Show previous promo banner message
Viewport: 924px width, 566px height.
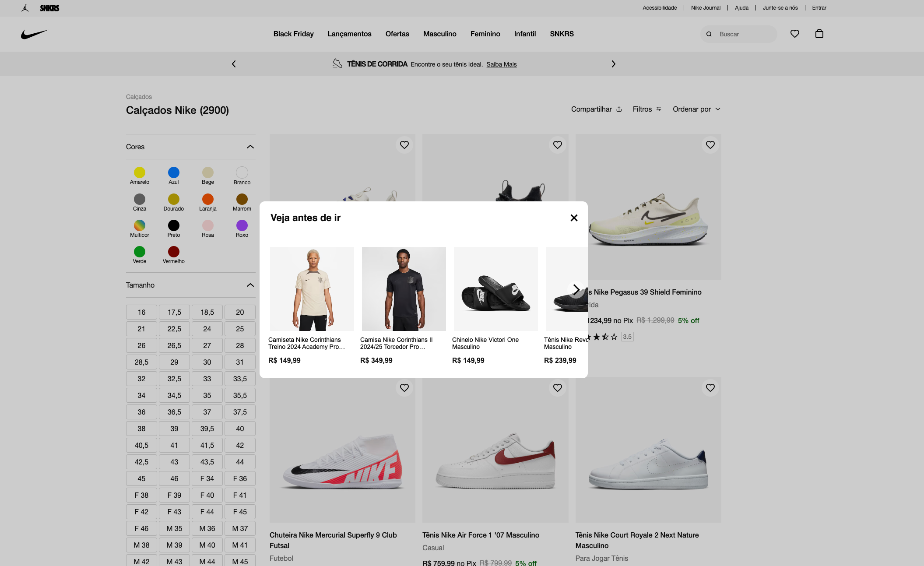(234, 64)
